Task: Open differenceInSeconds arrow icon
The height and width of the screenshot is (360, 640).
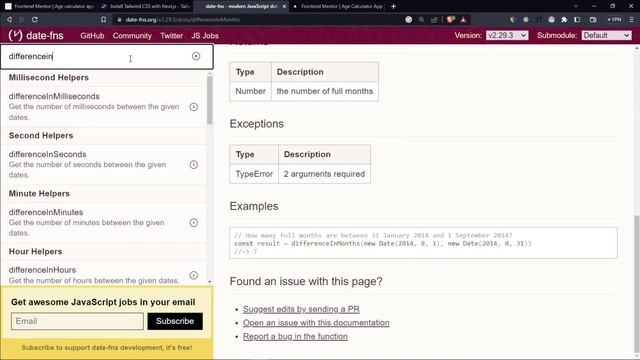Action: [x=193, y=165]
